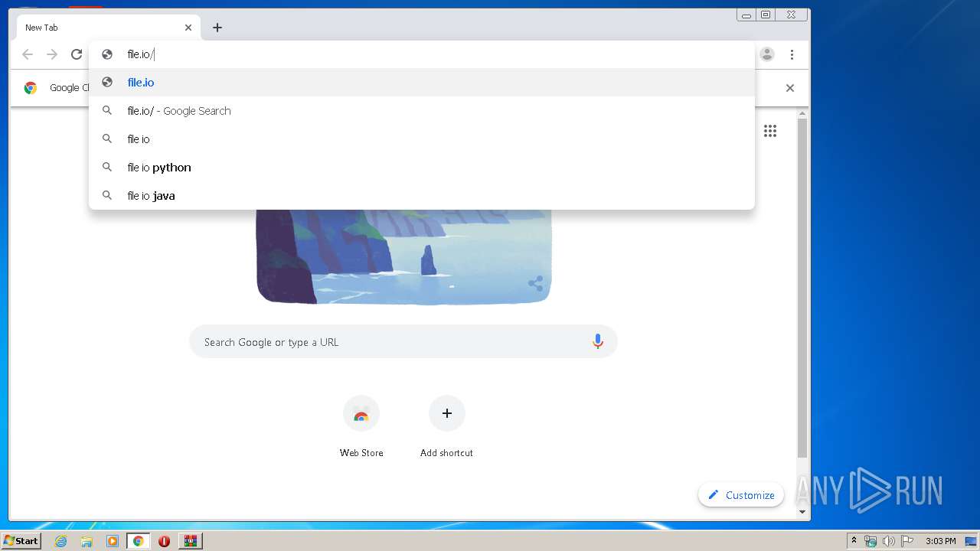
Task: Open the media player taskbar icon
Action: [113, 541]
